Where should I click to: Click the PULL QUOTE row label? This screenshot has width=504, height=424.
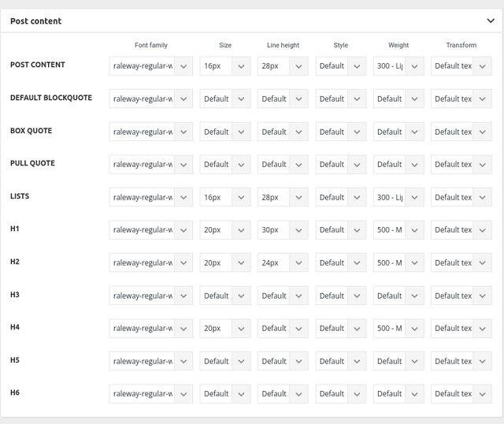coord(32,163)
